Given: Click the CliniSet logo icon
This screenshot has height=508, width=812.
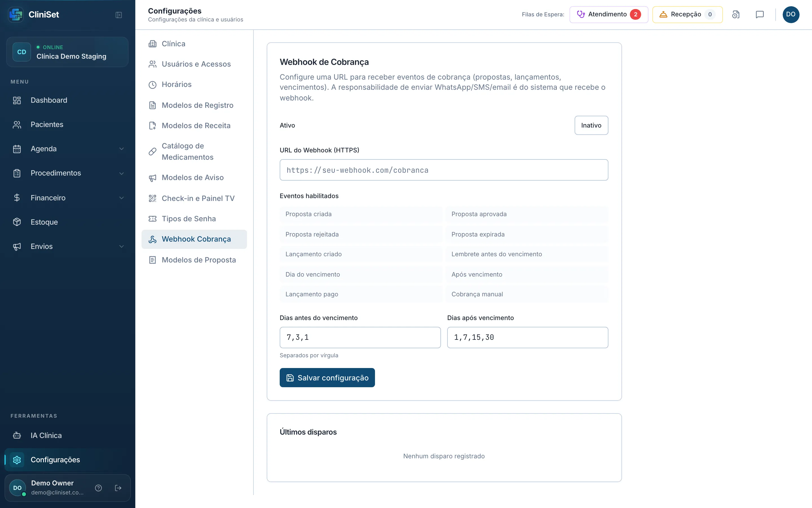Looking at the screenshot, I should 16,14.
